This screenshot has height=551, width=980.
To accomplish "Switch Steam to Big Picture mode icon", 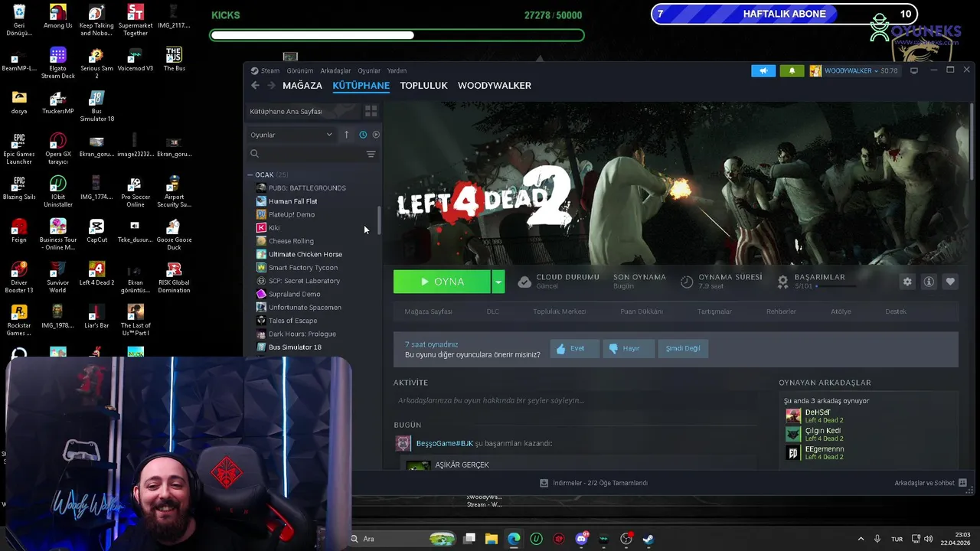I will [x=914, y=70].
